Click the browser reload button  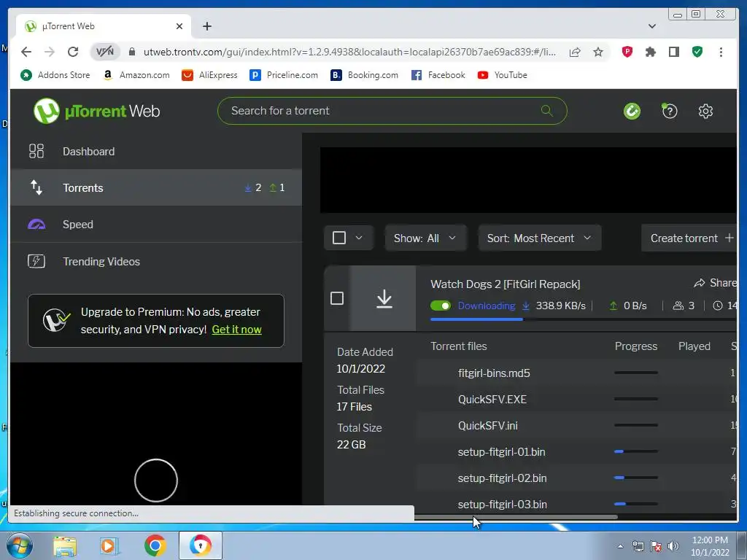[73, 52]
